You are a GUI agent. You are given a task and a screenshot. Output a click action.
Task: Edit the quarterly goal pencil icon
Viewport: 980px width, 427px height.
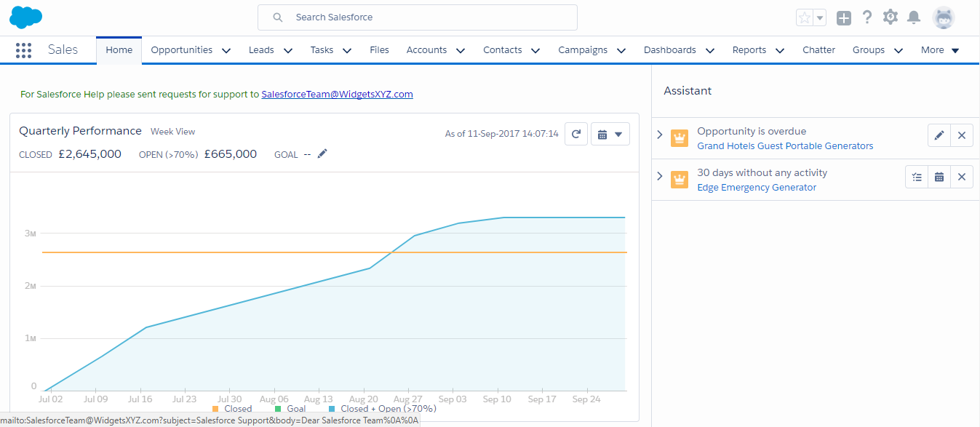click(x=322, y=153)
